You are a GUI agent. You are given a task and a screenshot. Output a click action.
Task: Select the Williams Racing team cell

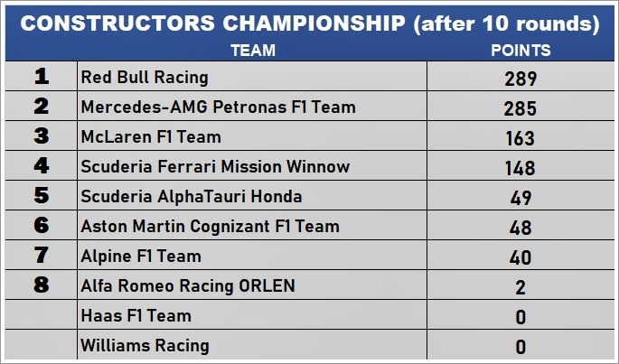145,345
